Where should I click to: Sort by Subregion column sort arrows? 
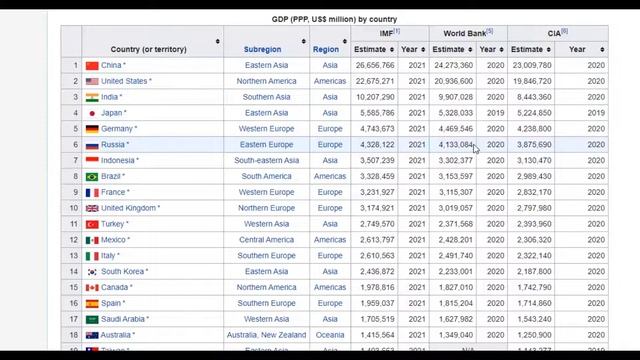tap(304, 41)
